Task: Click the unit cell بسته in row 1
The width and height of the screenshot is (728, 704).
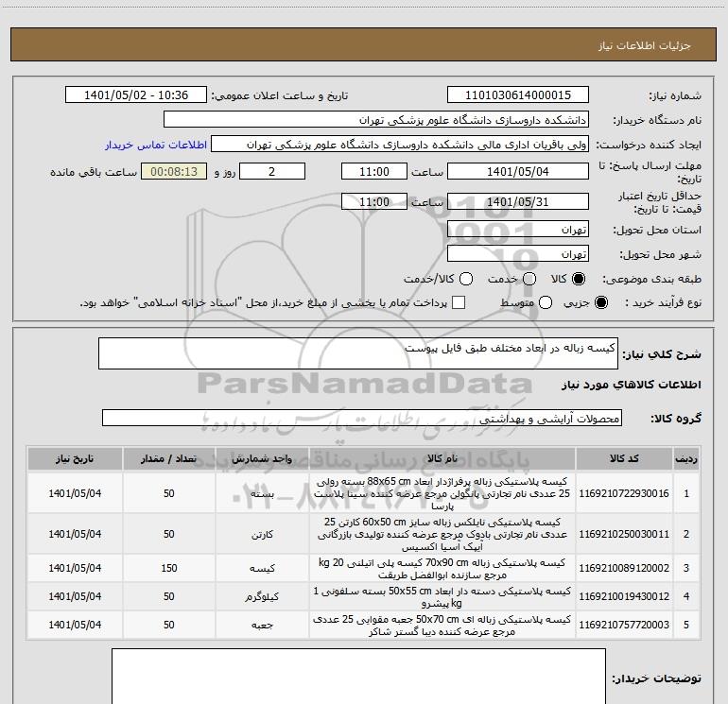Action: (262, 494)
